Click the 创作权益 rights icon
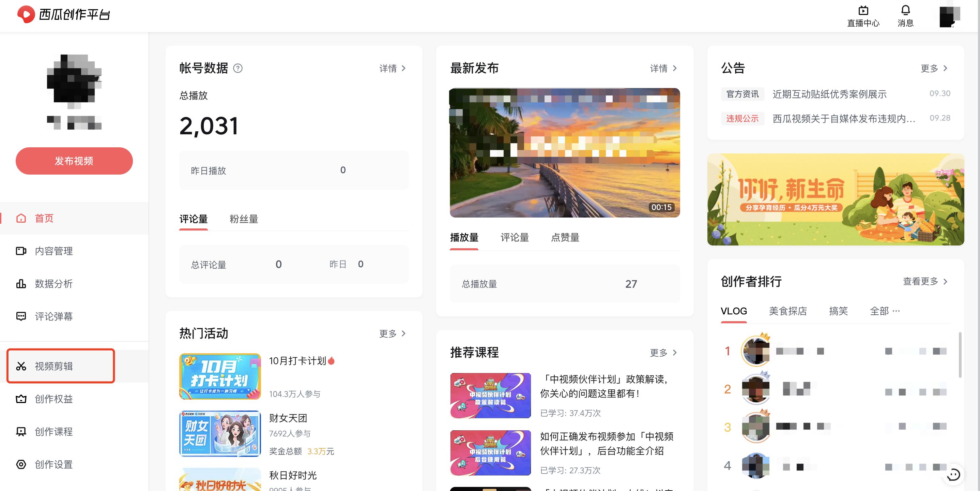980x491 pixels. (21, 399)
